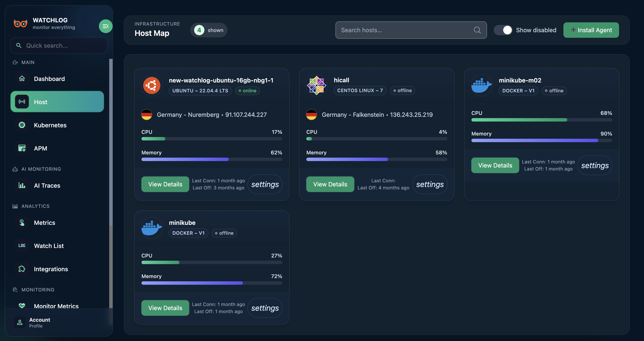Click the Dashboard home icon
Screen dimensions: 644x341
22,79
